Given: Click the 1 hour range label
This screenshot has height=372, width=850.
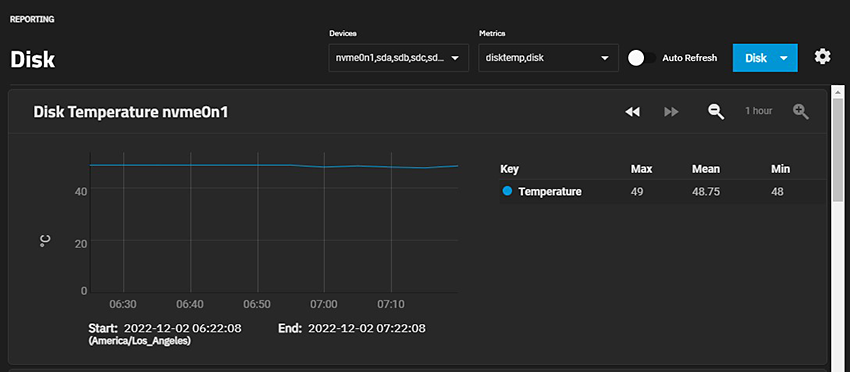Looking at the screenshot, I should [x=758, y=111].
